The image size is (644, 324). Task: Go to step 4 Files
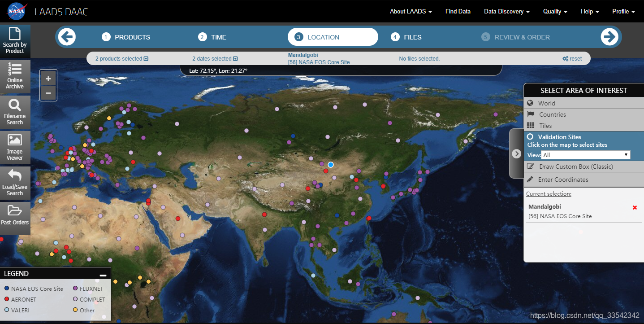(x=406, y=37)
